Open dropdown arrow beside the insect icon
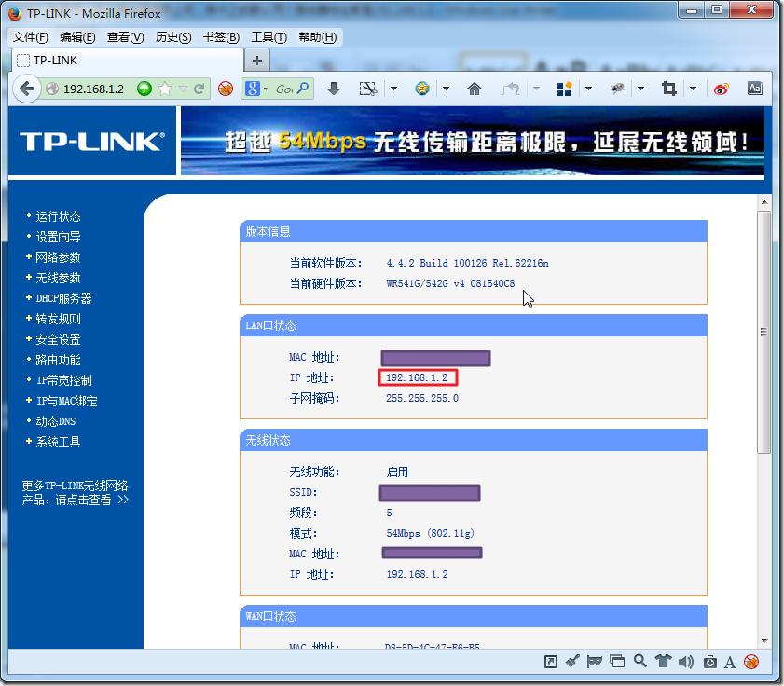This screenshot has height=686, width=784. pos(640,89)
